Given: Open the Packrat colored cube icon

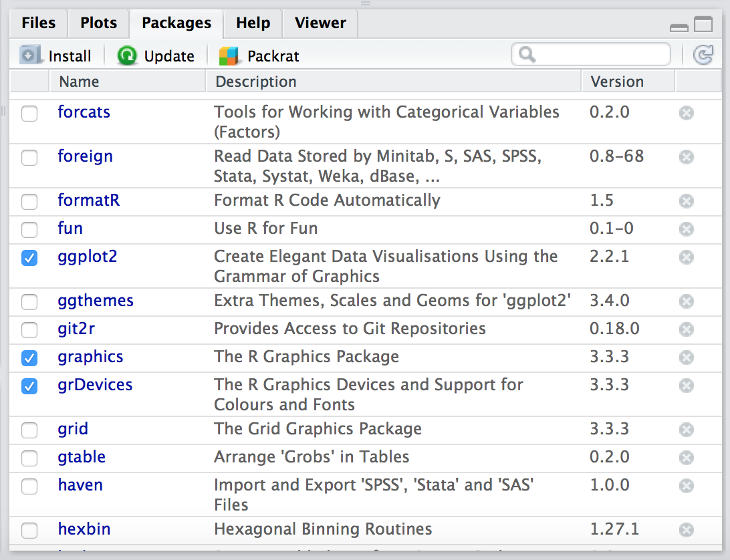Looking at the screenshot, I should (x=229, y=56).
